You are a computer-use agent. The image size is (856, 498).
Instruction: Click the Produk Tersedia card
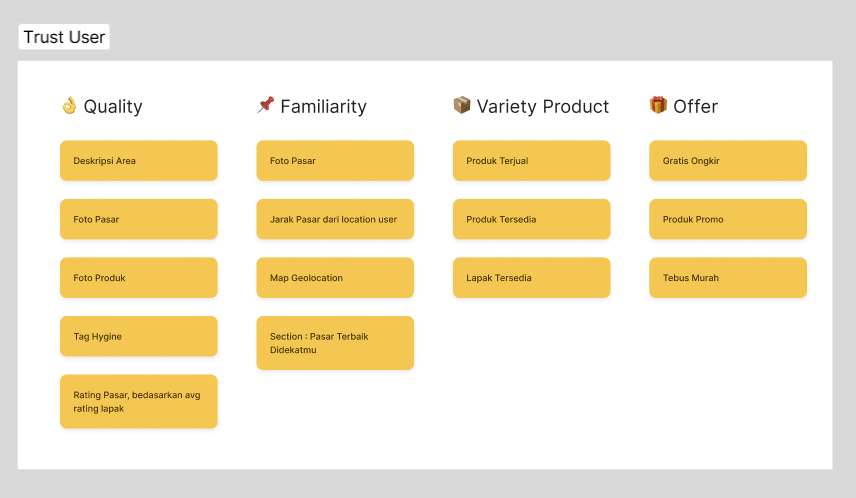532,219
